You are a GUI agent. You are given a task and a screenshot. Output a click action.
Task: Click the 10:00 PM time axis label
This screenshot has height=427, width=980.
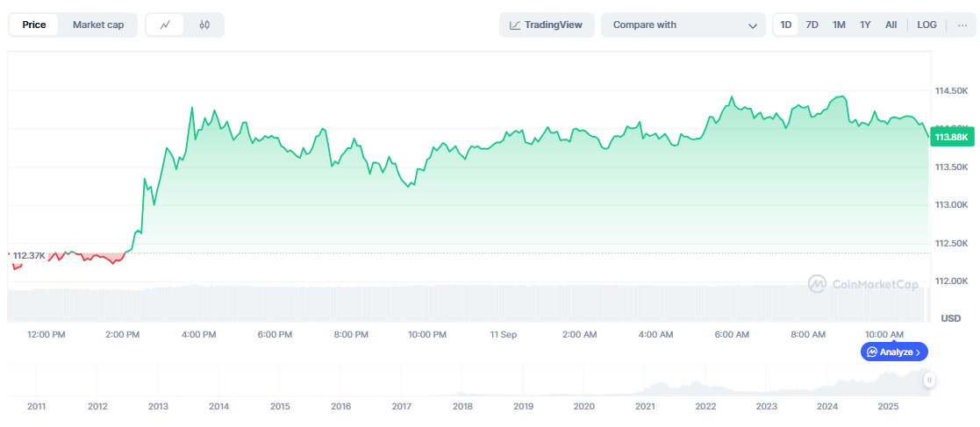pyautogui.click(x=427, y=335)
